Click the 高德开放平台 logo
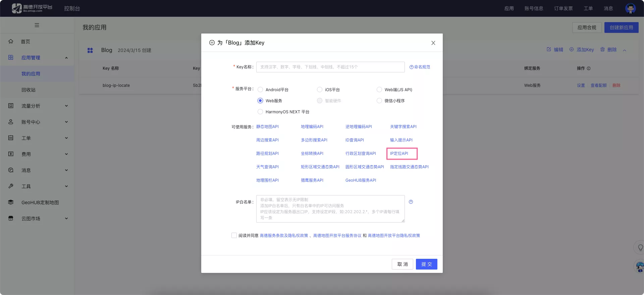Viewport: 644px width, 295px height. pos(32,8)
